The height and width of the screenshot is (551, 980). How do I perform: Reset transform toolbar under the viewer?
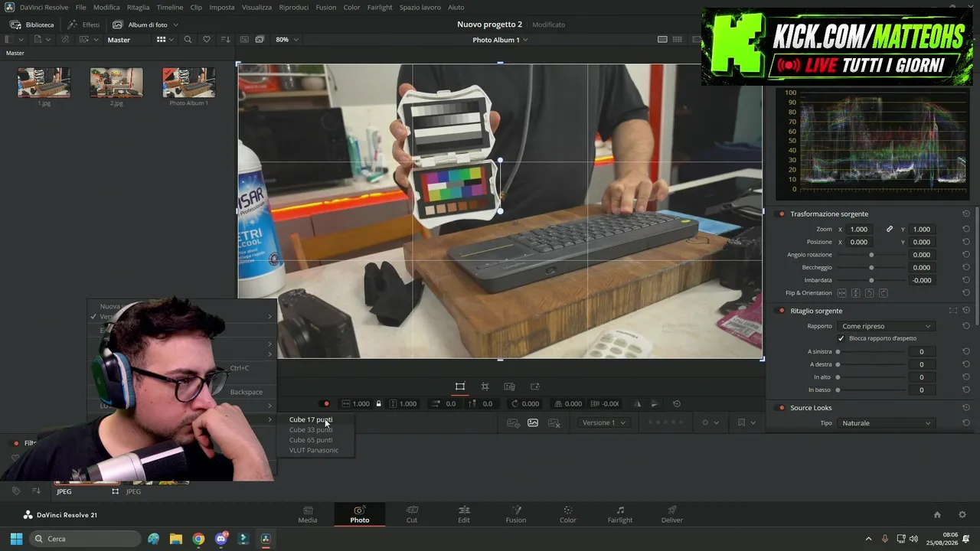tap(677, 404)
